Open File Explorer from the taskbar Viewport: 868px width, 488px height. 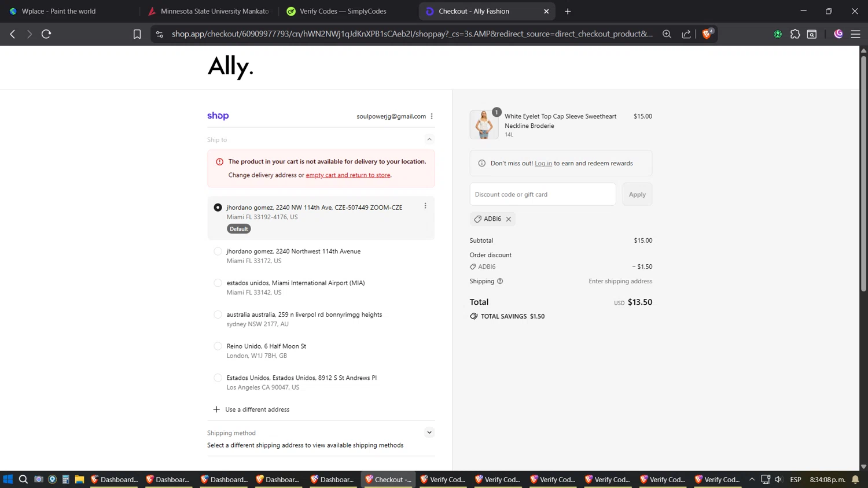pyautogui.click(x=79, y=479)
